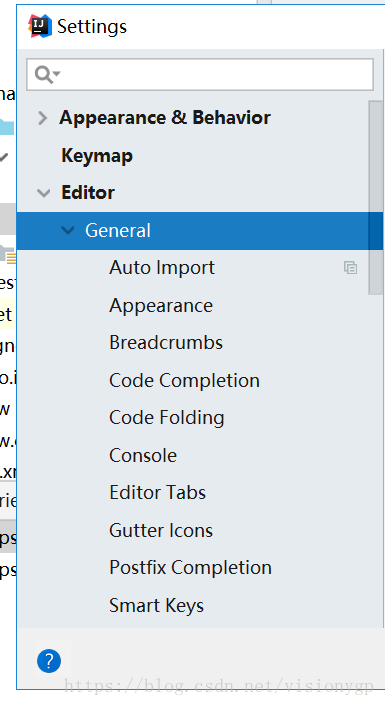Screen dimensions: 385x706
Task: Select Code Folding in the tree
Action: pyautogui.click(x=167, y=418)
